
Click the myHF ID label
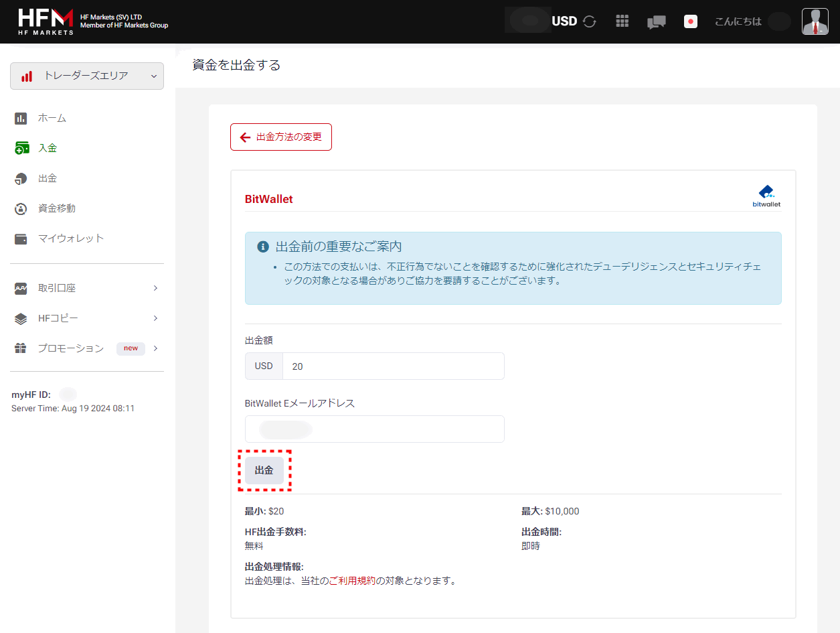pos(31,395)
